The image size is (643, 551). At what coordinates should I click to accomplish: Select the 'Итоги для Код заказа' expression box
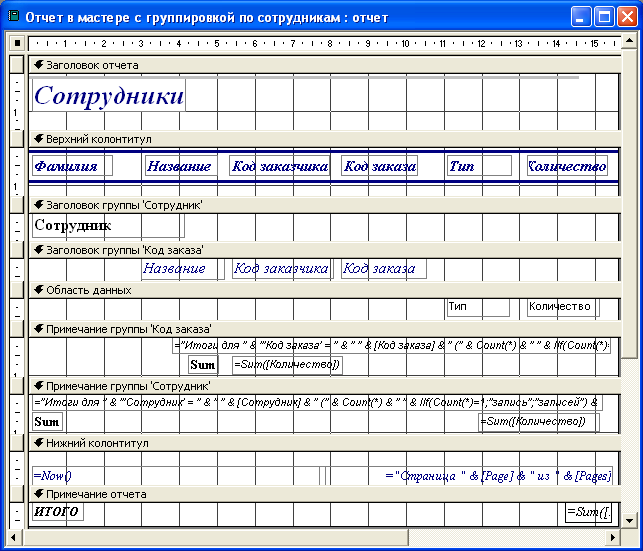click(x=391, y=346)
